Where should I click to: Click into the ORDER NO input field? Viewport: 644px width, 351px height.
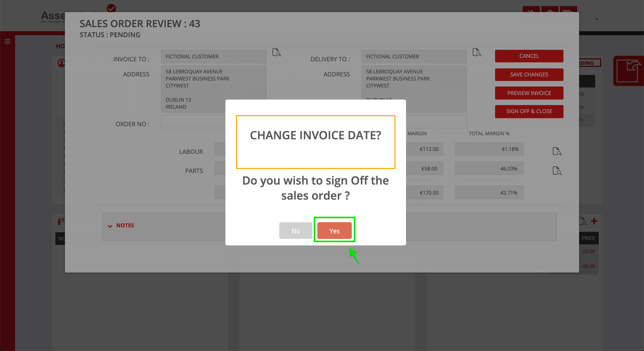[193, 121]
